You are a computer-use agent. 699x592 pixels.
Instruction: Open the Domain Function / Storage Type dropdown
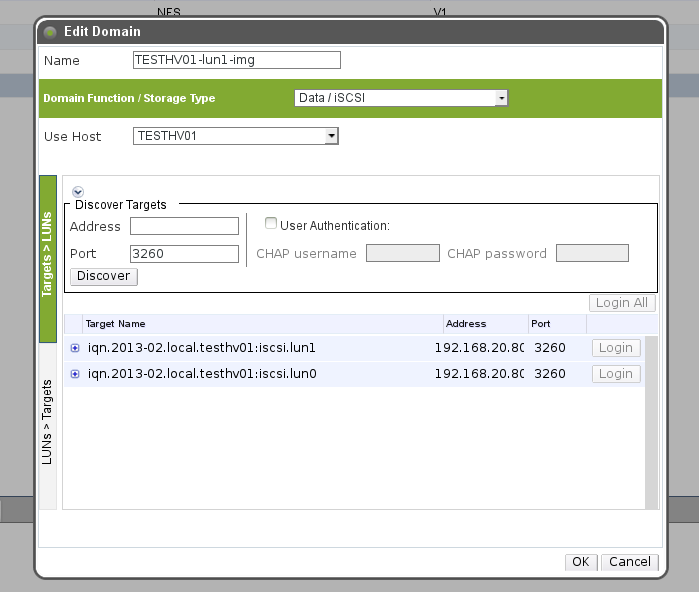[x=401, y=98]
